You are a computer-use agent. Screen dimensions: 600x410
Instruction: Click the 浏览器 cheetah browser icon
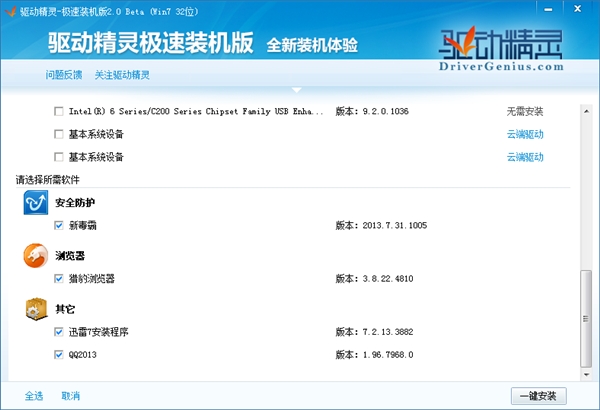36,256
